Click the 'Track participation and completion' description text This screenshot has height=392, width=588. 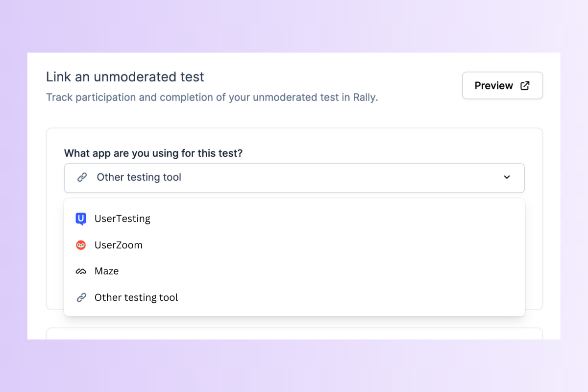pos(212,97)
